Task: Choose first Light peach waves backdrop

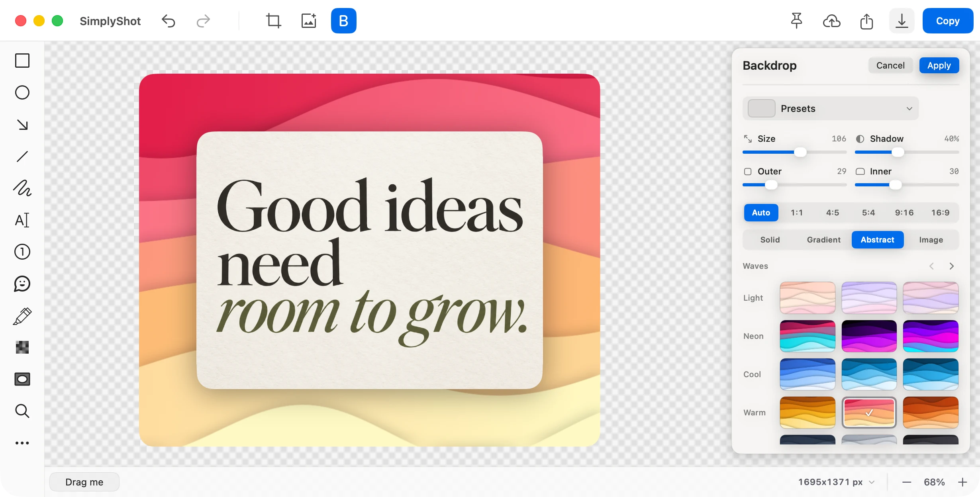Action: (808, 298)
